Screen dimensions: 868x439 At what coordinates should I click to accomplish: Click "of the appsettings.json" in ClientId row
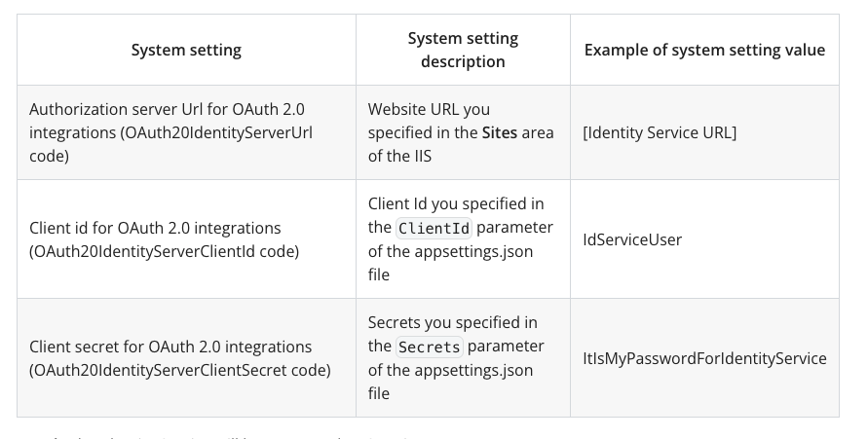tap(450, 251)
